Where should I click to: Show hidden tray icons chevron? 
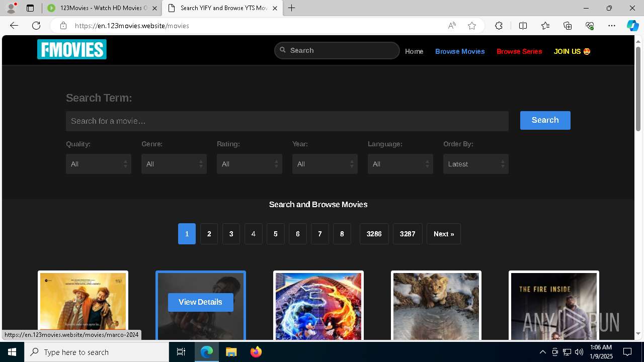tap(542, 352)
